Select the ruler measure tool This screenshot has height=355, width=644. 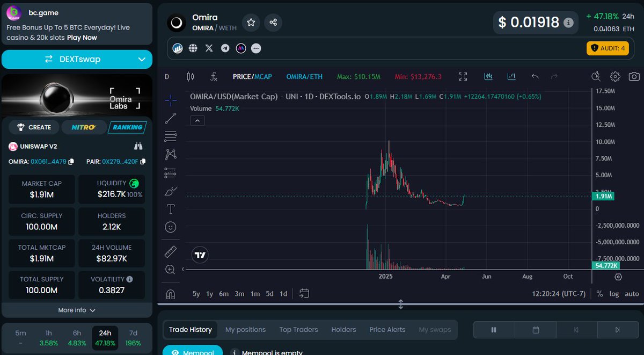(x=171, y=251)
